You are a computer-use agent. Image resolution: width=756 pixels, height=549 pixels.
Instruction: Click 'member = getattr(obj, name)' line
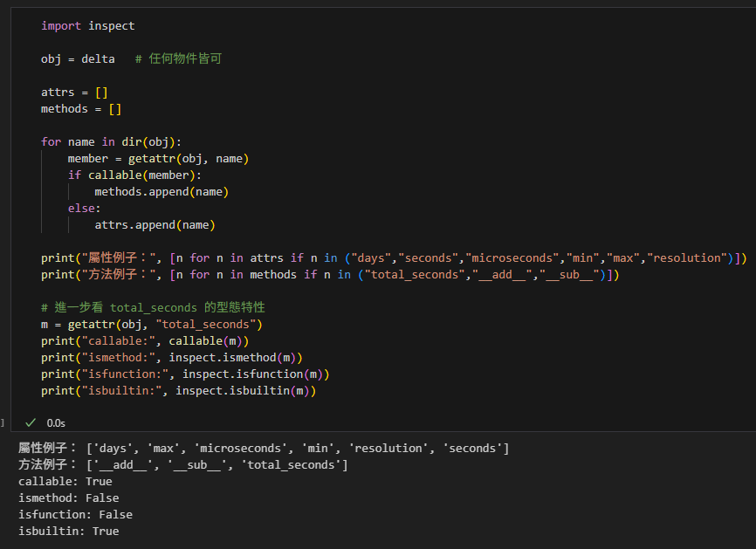tap(158, 159)
